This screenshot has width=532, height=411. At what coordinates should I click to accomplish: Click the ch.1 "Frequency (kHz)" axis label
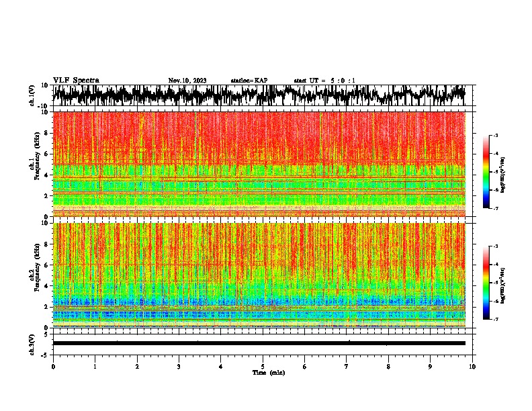pyautogui.click(x=37, y=156)
